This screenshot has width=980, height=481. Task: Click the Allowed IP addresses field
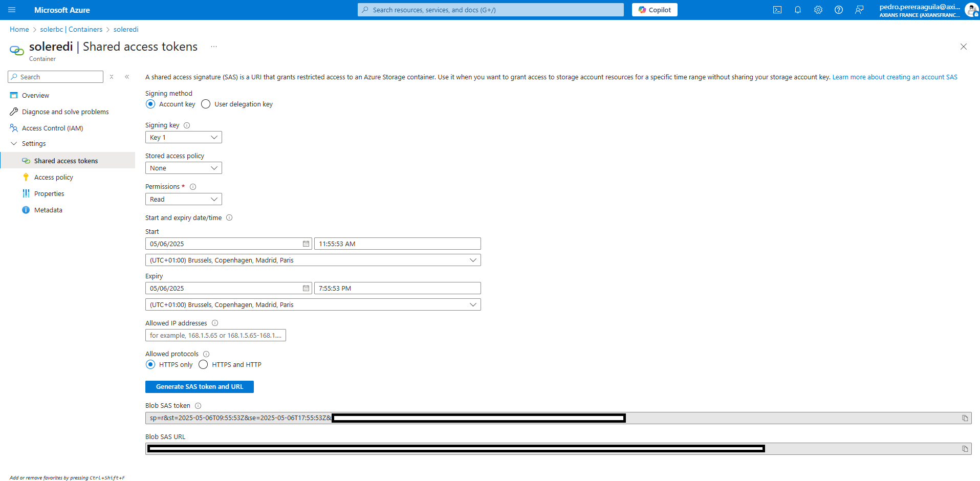(x=215, y=336)
